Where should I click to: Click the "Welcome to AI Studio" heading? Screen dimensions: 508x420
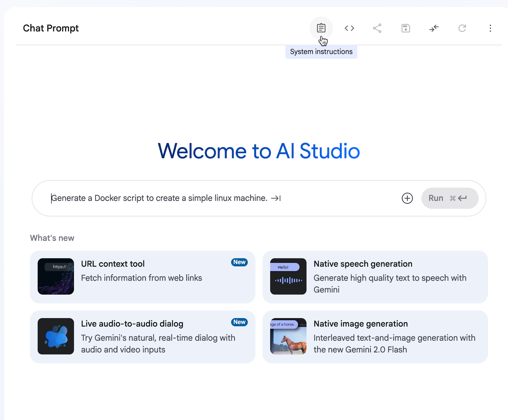pos(259,151)
